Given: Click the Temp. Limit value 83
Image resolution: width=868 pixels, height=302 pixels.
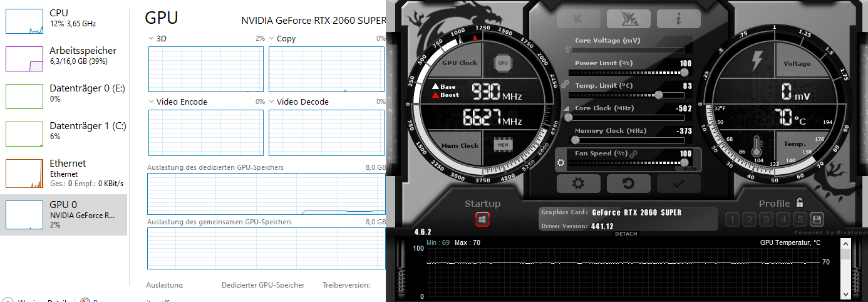Looking at the screenshot, I should 688,86.
